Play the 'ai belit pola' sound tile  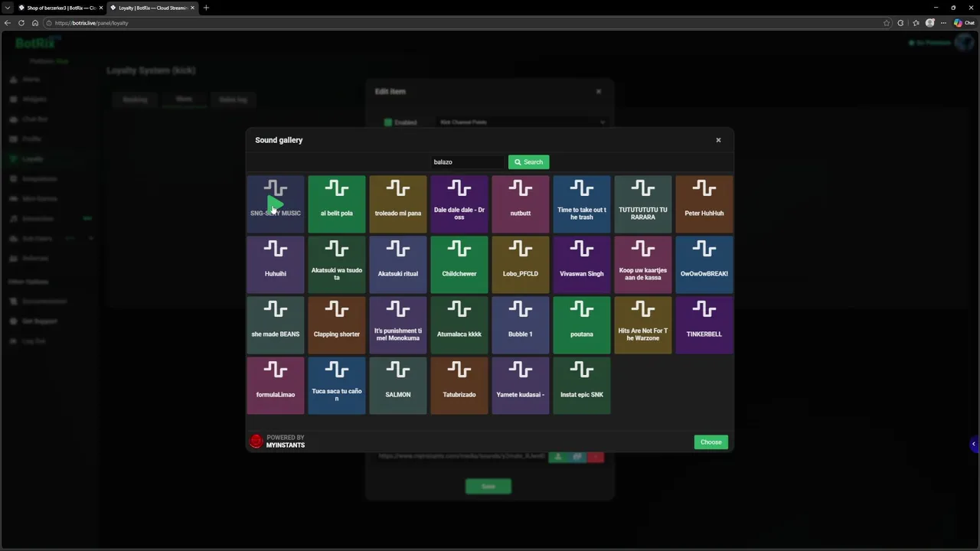point(337,204)
